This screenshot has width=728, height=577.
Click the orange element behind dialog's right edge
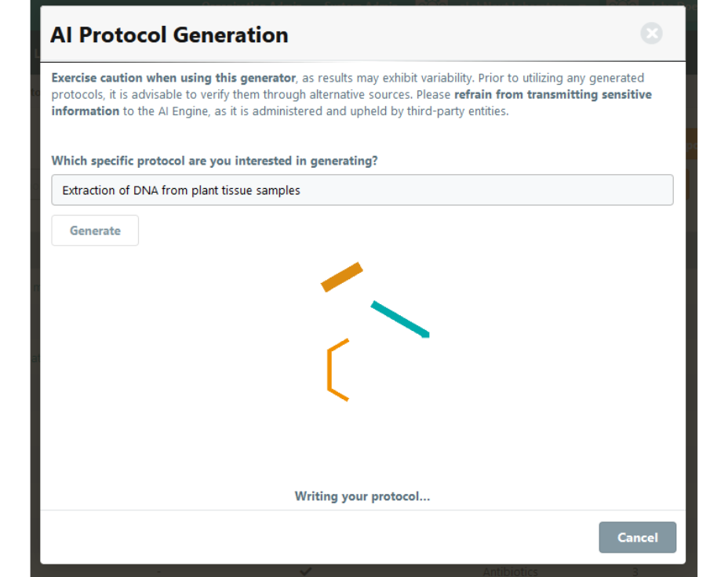click(691, 144)
